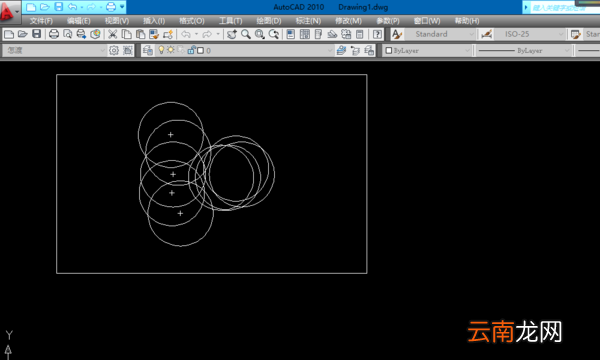Screen dimensions: 600x360
Task: Open the Properties palette icon
Action: coord(290,34)
